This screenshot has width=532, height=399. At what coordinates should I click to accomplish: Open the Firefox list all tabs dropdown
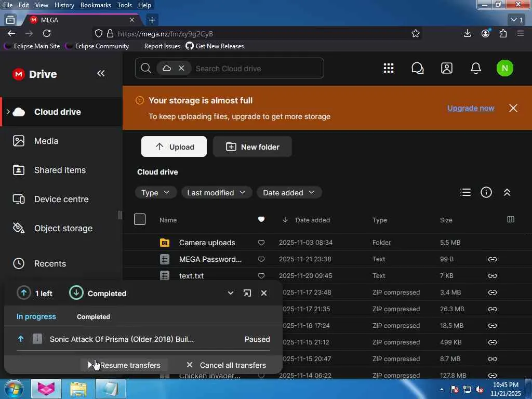tap(517, 20)
